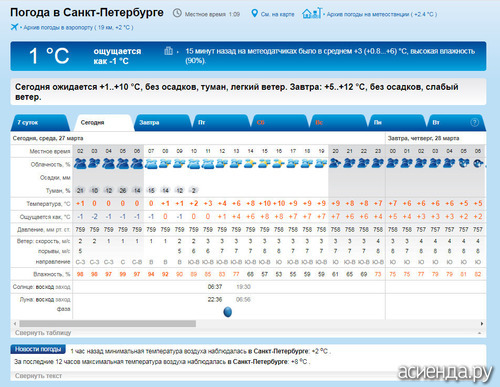The width and height of the screenshot is (500, 387).
Task: Collapse the news text via Свернуть текст
Action: pos(38,376)
